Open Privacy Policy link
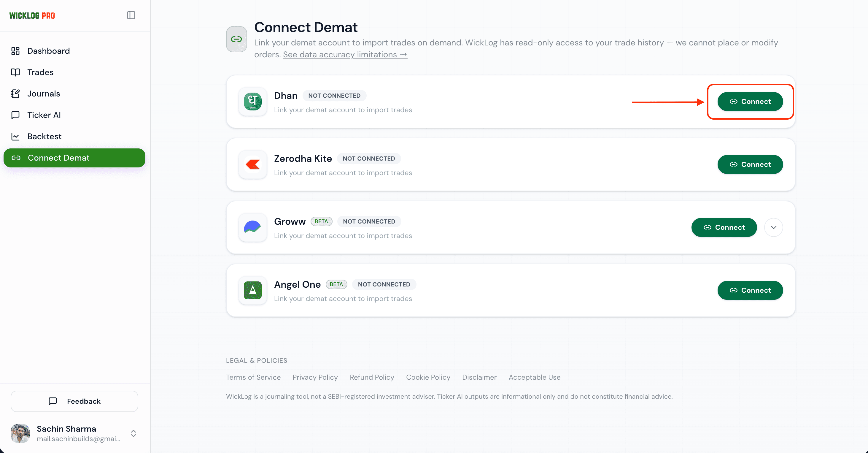 (315, 377)
